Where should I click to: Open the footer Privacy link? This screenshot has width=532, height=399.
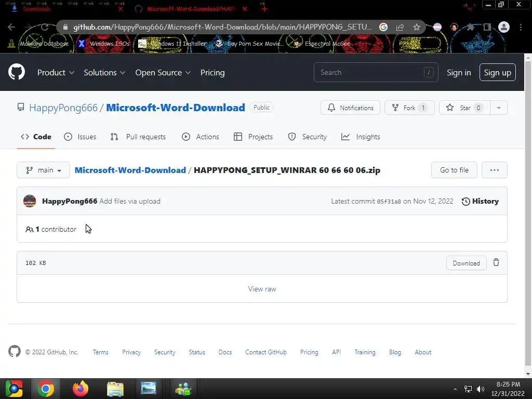[x=131, y=352]
